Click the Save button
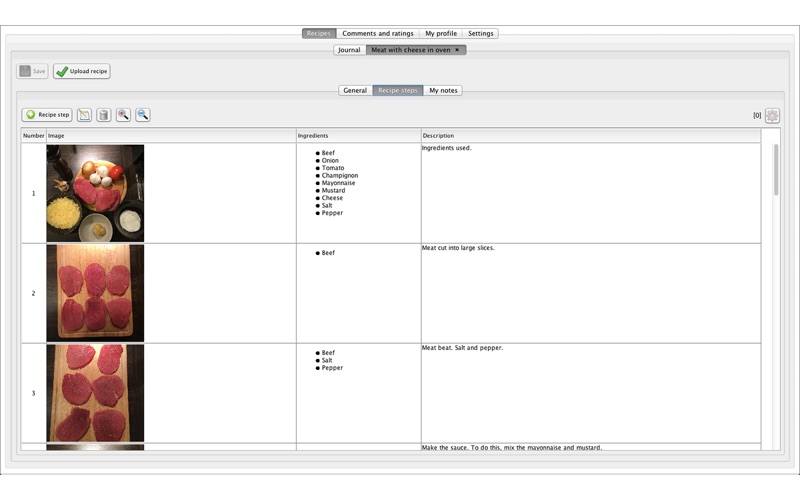 coord(32,71)
